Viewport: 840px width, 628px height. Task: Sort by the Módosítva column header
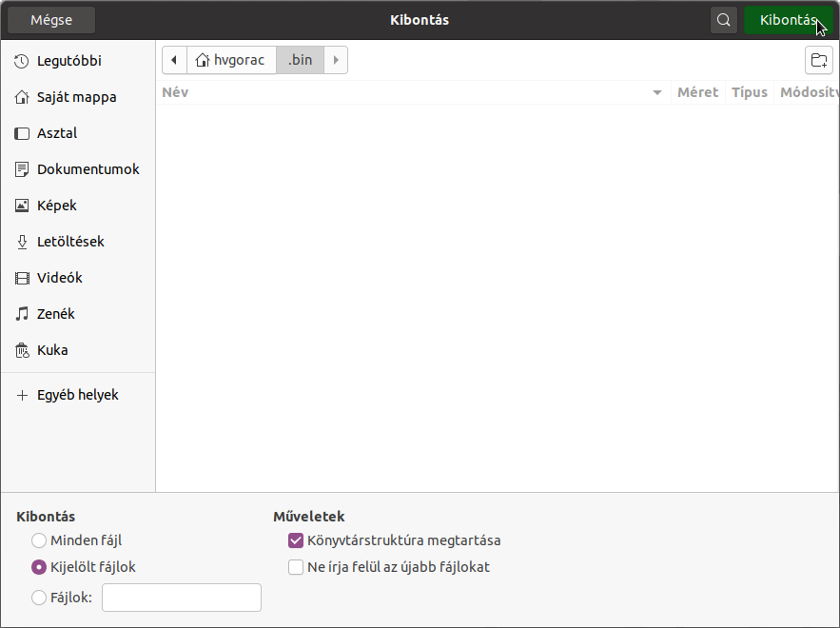(807, 92)
